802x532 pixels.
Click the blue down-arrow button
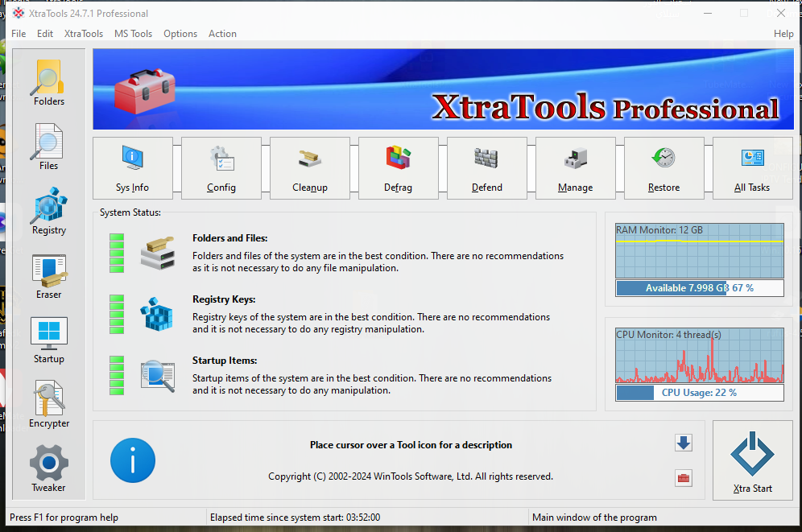point(684,443)
